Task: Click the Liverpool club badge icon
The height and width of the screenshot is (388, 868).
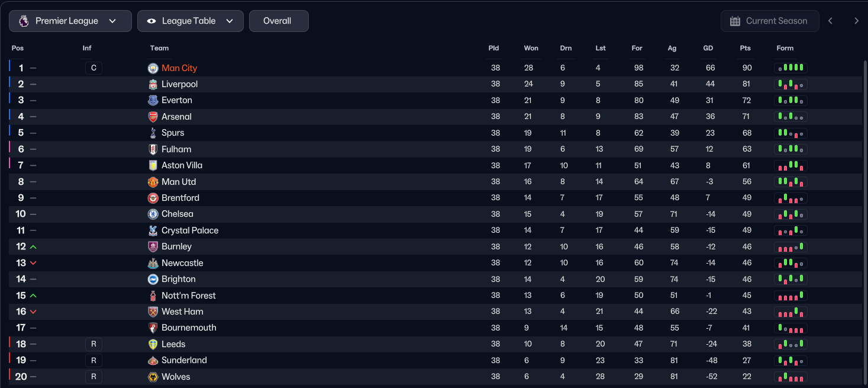Action: click(x=153, y=85)
